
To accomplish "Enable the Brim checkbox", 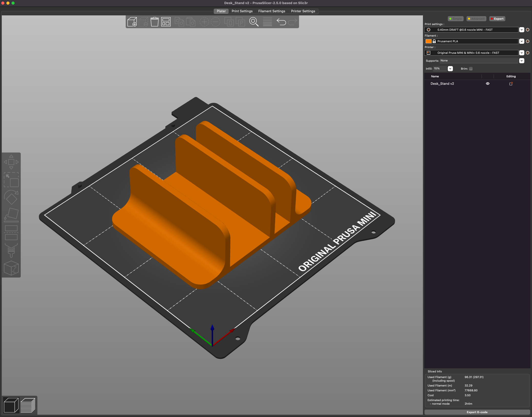I will [471, 69].
